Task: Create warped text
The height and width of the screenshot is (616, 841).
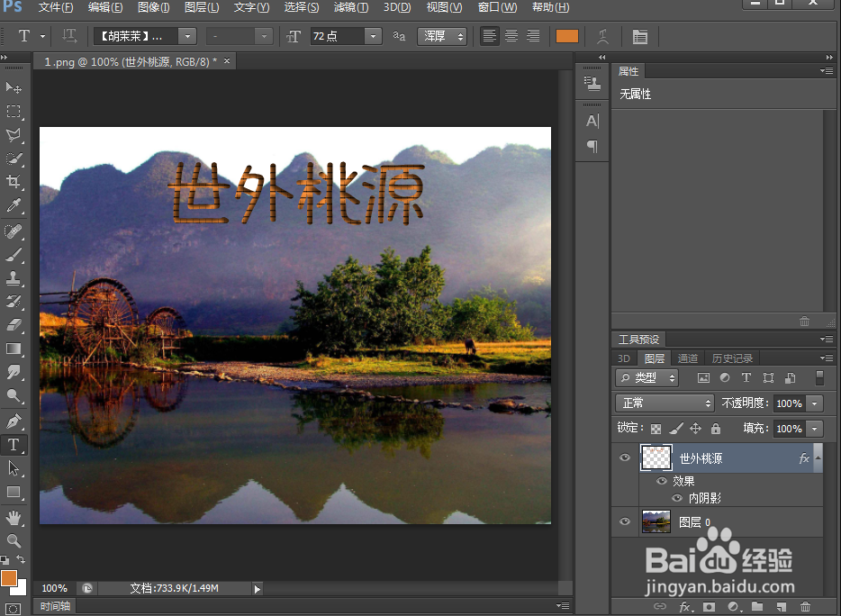Action: (603, 36)
